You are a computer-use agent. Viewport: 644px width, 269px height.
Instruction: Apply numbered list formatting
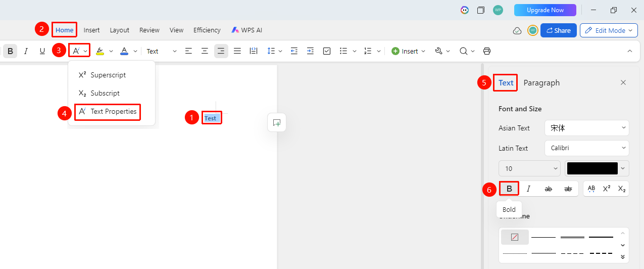click(x=368, y=51)
